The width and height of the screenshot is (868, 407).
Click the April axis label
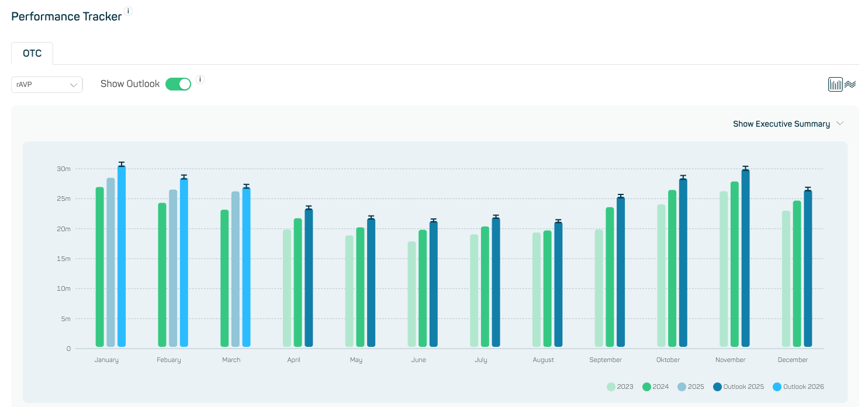[293, 360]
